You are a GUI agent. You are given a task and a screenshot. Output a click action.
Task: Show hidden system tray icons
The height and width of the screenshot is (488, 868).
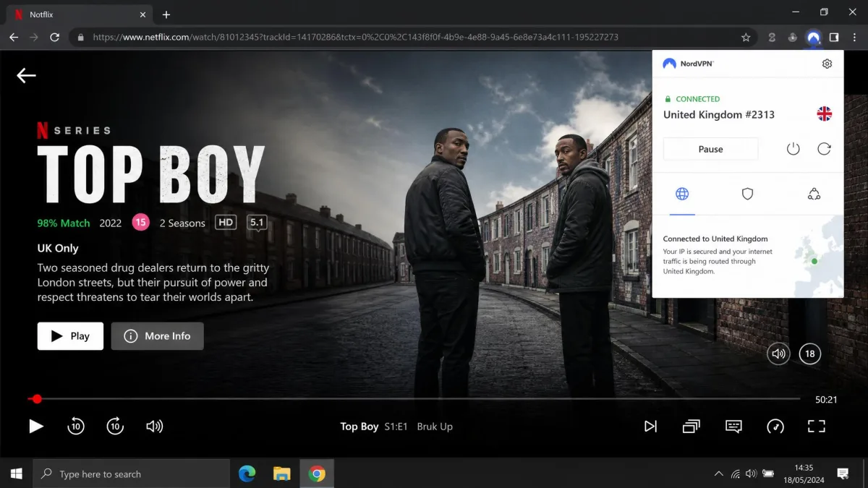click(718, 474)
